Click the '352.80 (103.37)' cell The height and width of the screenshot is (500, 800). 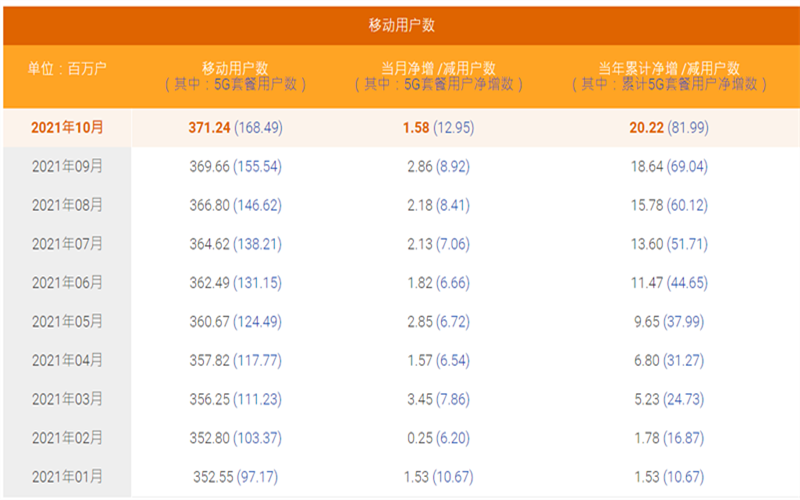[x=236, y=438]
